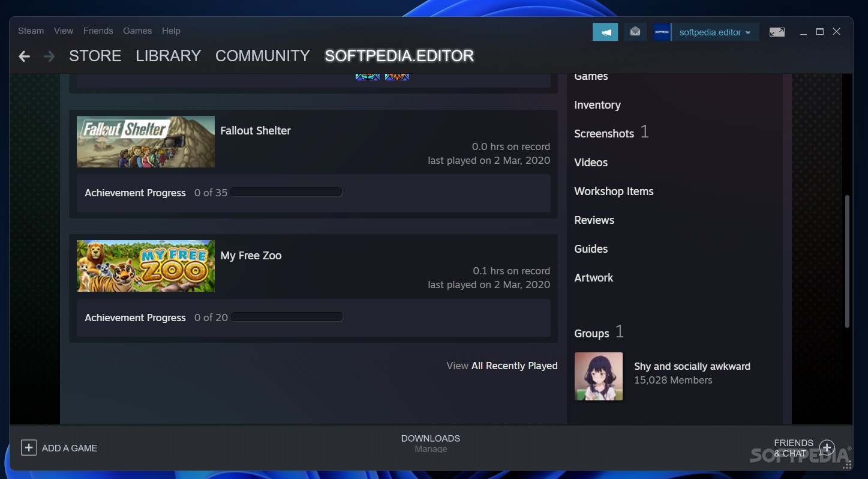
Task: Click the Fallout Shelter game banner
Action: 146,142
